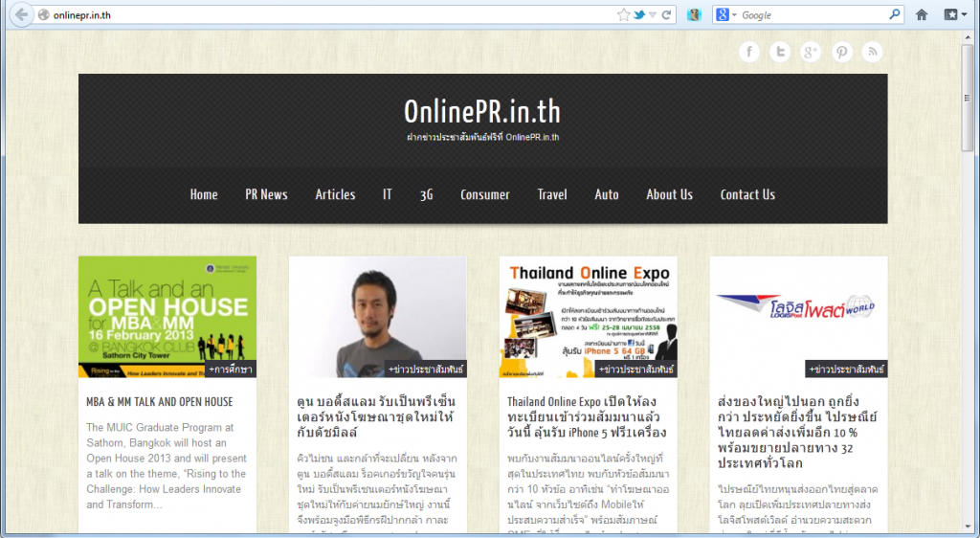
Task: Open the PR News menu item
Action: point(266,195)
